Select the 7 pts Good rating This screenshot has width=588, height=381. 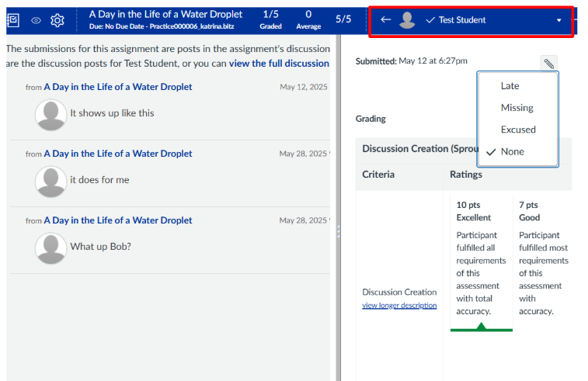pos(543,260)
